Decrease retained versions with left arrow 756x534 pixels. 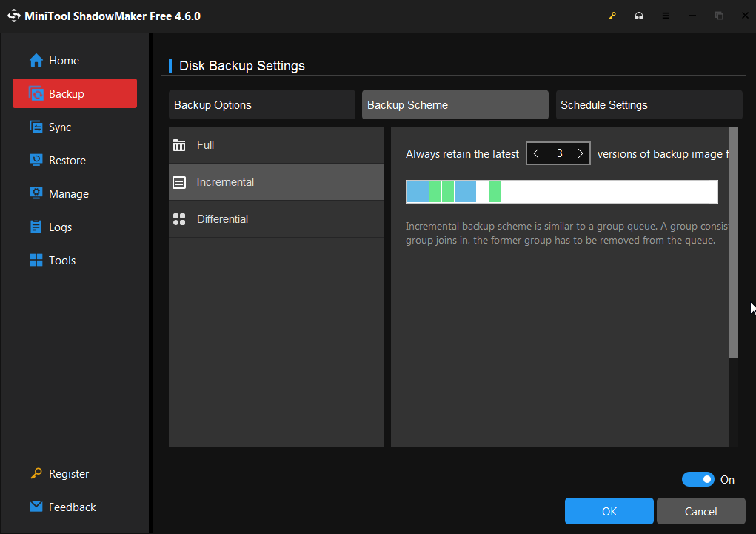pyautogui.click(x=536, y=153)
